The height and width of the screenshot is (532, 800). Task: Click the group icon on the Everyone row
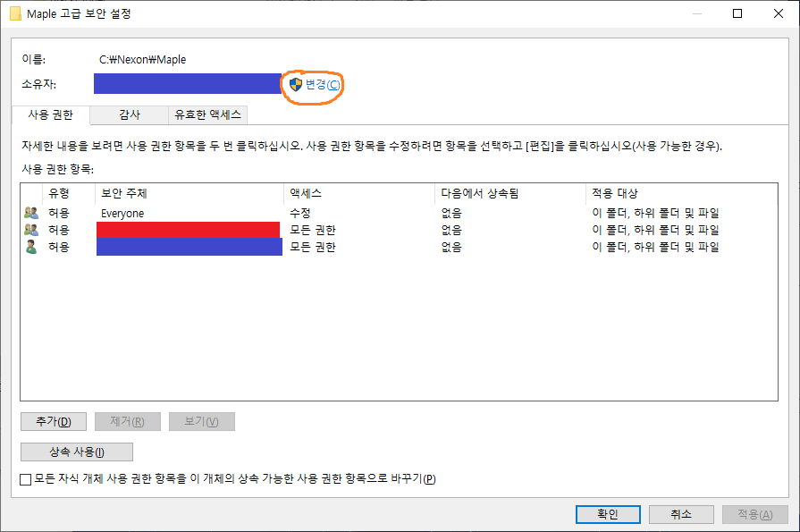click(31, 213)
